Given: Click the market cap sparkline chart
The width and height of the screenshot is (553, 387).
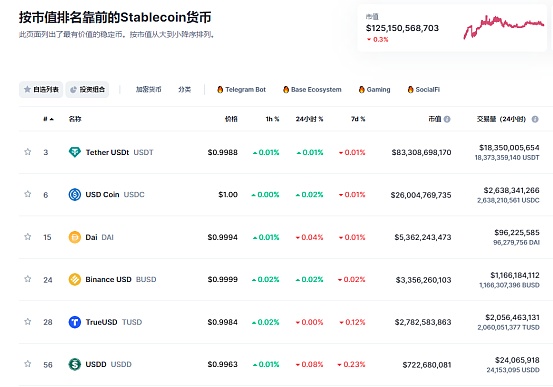Looking at the screenshot, I should 504,27.
